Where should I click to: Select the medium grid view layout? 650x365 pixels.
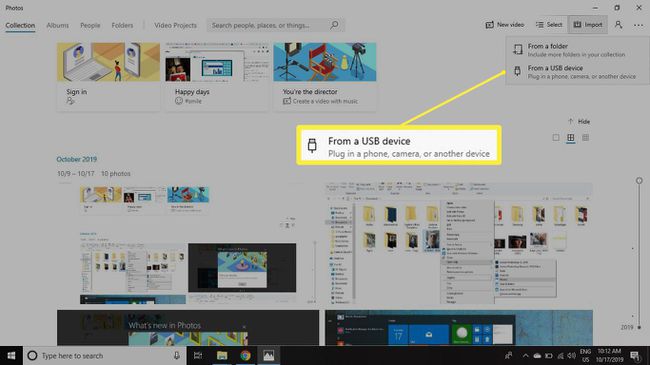570,138
